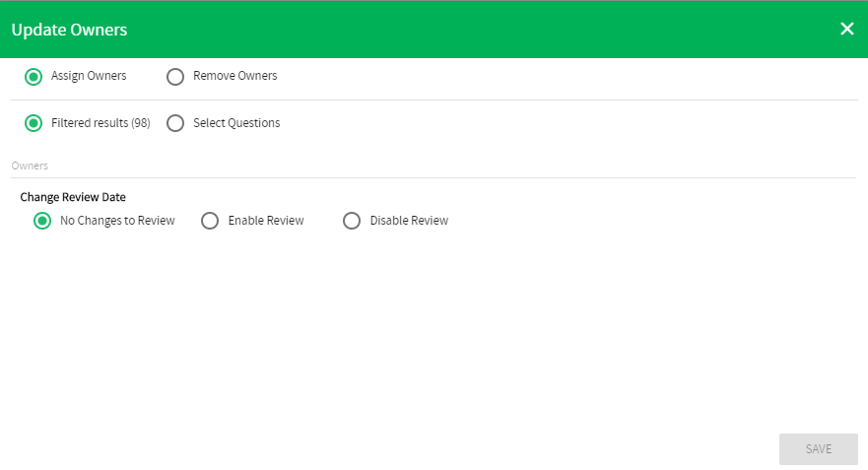Click the SAVE button
Screen dimensions: 868x470
click(x=818, y=449)
